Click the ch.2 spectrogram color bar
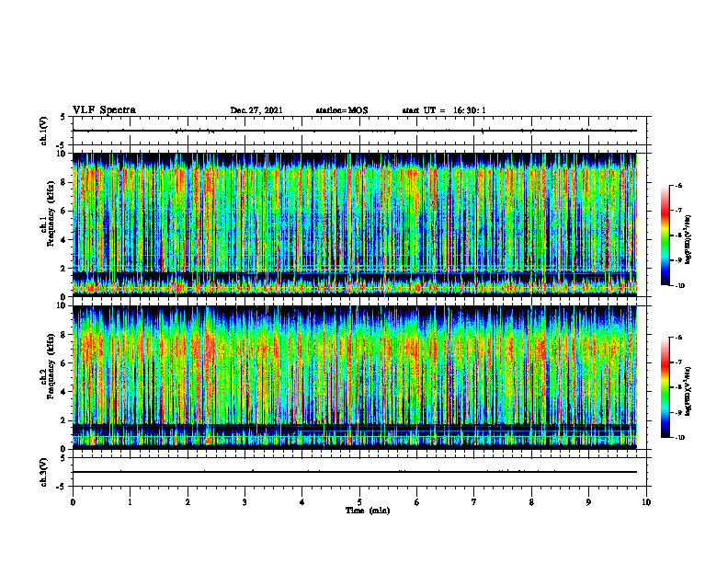Screen dimensions: 728x563 (x=665, y=387)
